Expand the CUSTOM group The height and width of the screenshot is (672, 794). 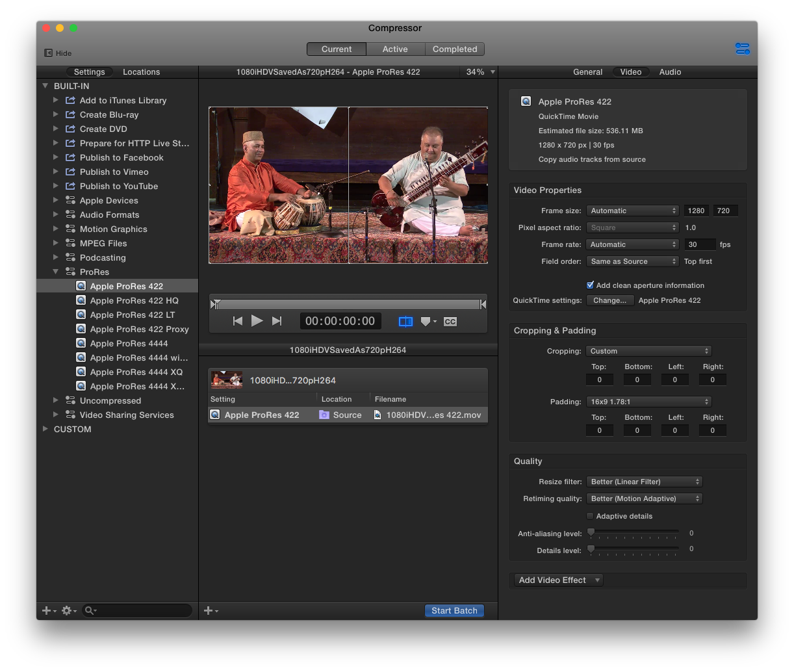[45, 429]
